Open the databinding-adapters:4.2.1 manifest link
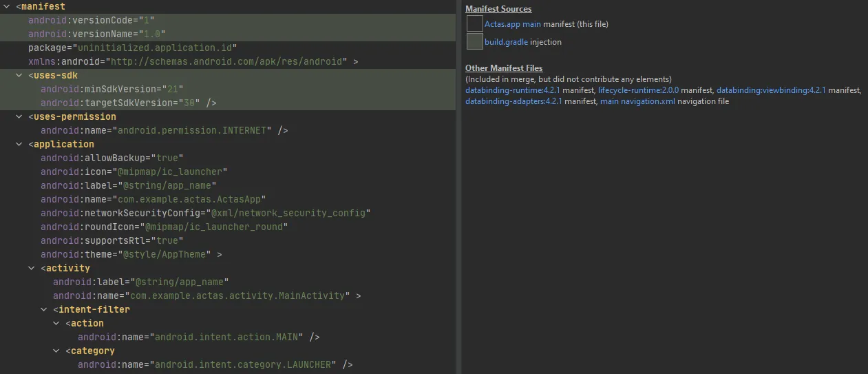The width and height of the screenshot is (868, 374). tap(514, 101)
